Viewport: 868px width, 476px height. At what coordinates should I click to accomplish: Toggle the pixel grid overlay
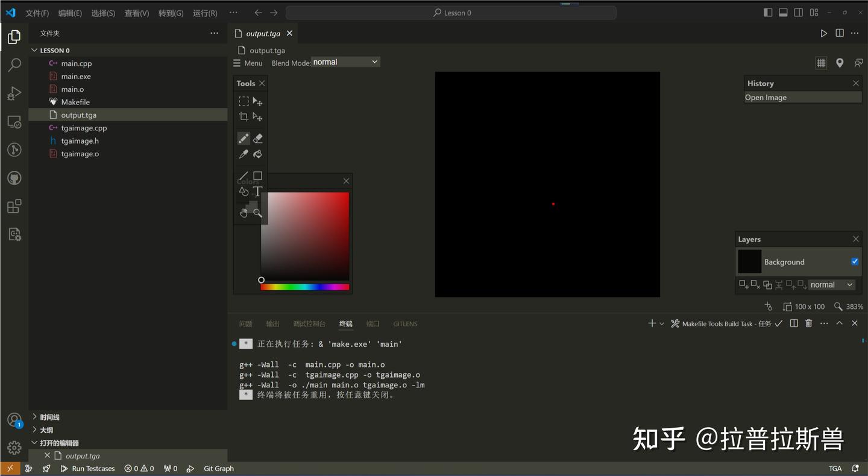point(821,62)
